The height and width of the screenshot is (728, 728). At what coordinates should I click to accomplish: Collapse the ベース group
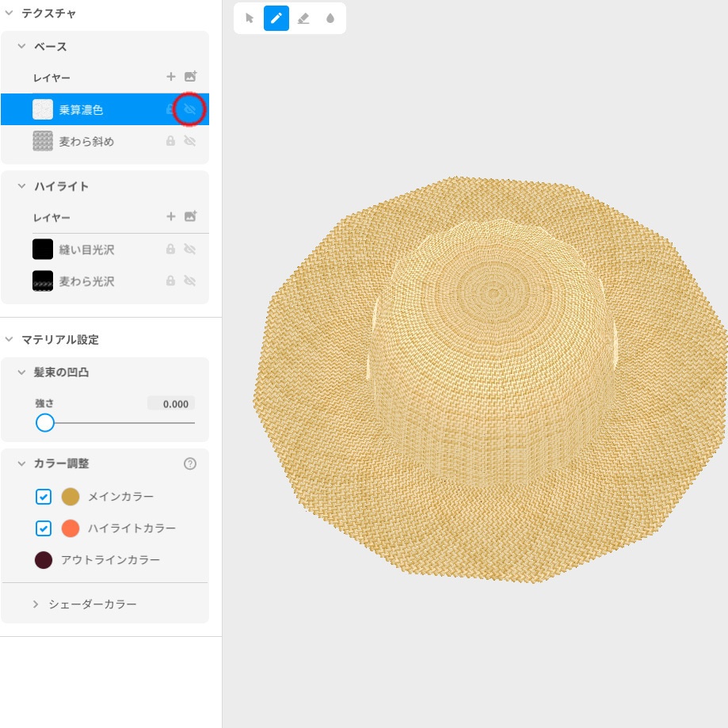[21, 46]
